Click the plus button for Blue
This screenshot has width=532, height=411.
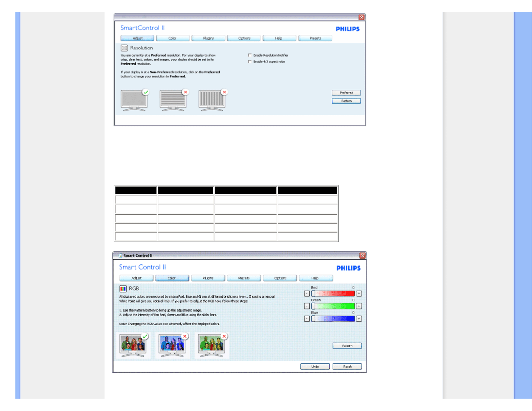(359, 319)
